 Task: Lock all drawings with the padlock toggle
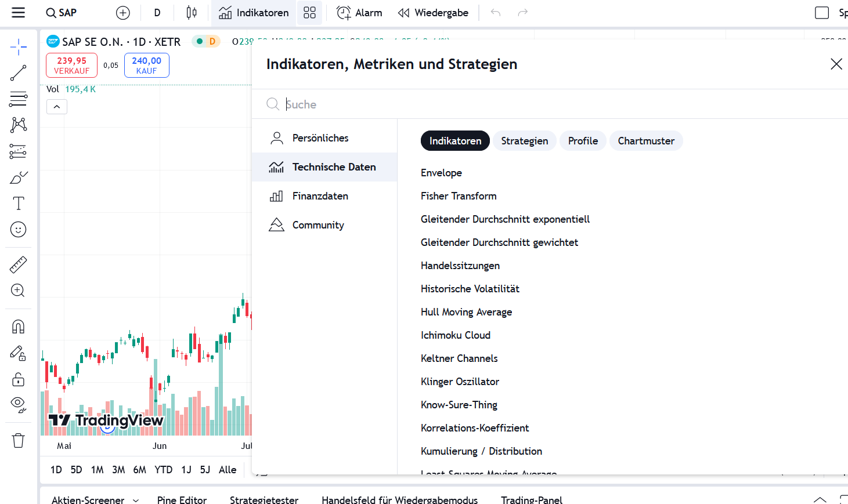coord(18,379)
